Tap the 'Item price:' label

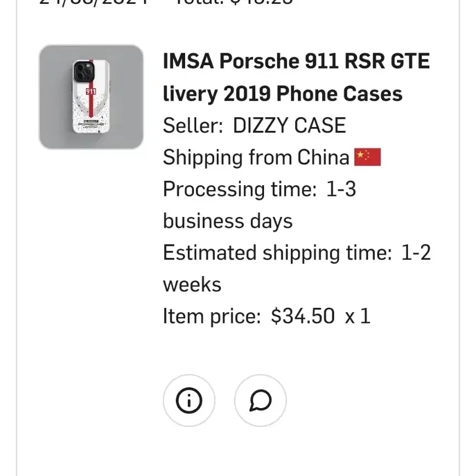[x=212, y=316]
